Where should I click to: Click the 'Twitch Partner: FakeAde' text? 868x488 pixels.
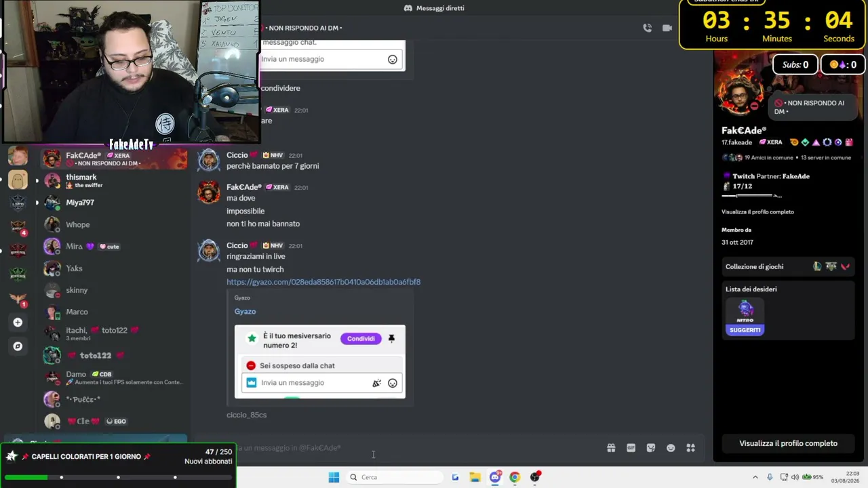click(771, 176)
